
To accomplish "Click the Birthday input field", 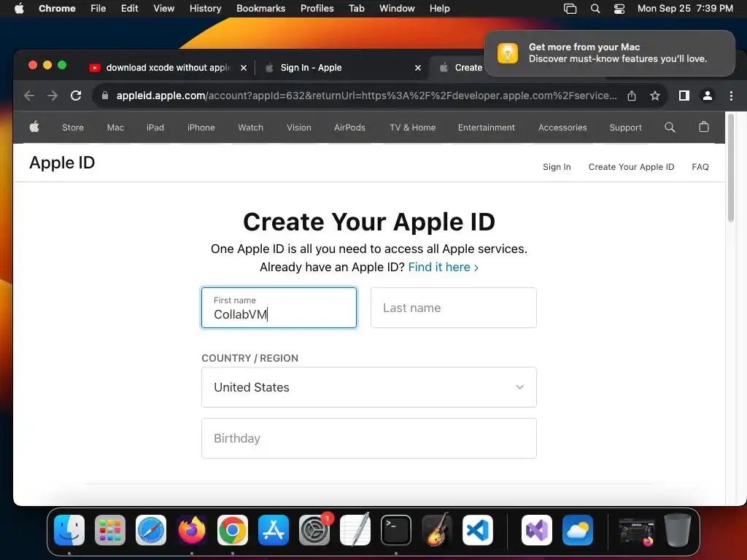I will (368, 438).
